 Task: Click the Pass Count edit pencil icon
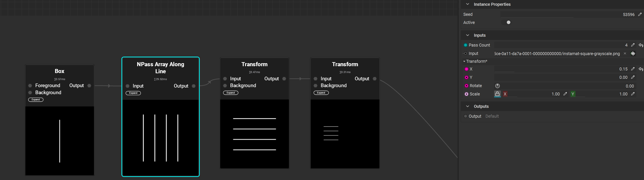(633, 45)
